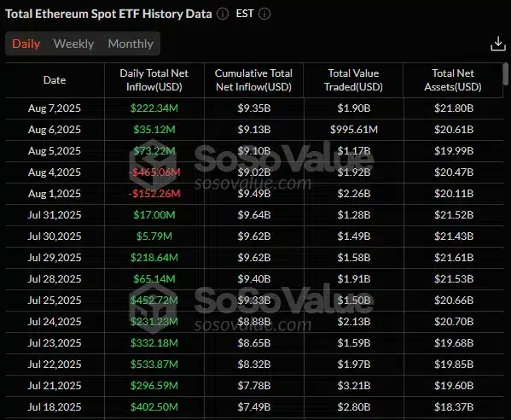The width and height of the screenshot is (511, 420).
Task: Select the $20.66B net assets cell
Action: click(x=454, y=300)
